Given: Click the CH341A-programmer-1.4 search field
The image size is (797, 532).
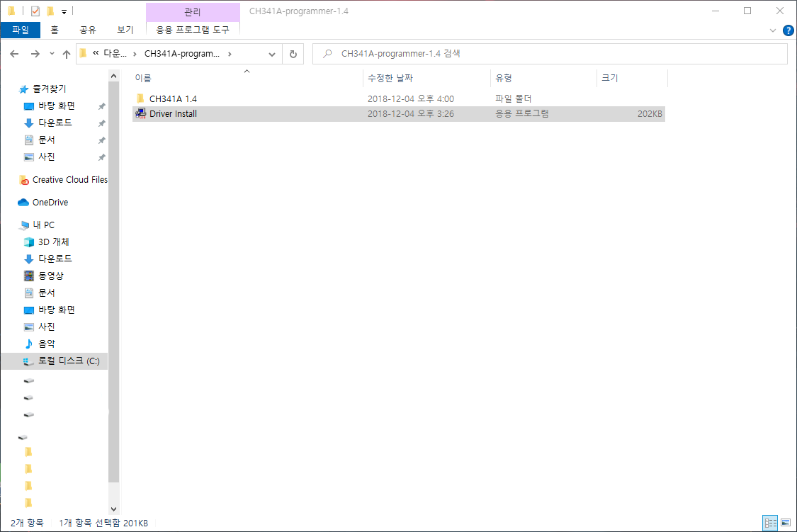Looking at the screenshot, I should tap(550, 54).
